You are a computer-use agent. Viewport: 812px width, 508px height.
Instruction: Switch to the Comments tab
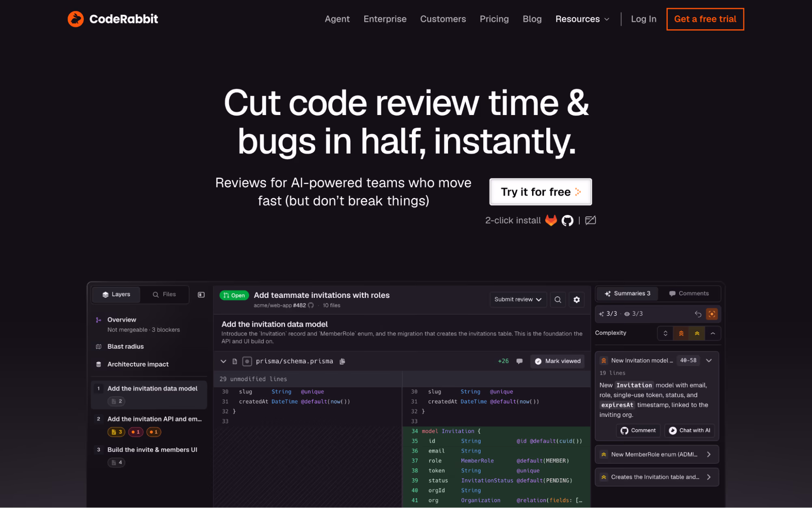[689, 293]
